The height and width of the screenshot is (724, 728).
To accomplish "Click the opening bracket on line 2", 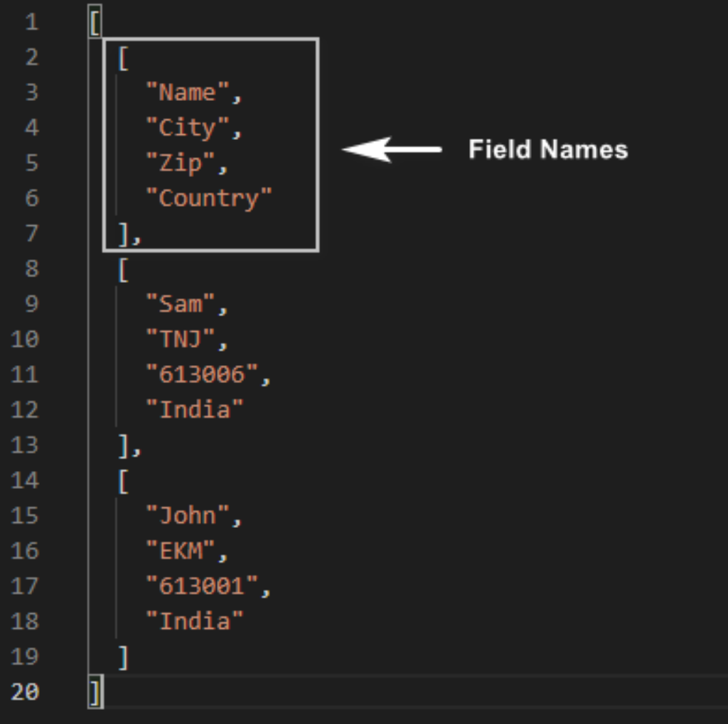I will coord(123,58).
